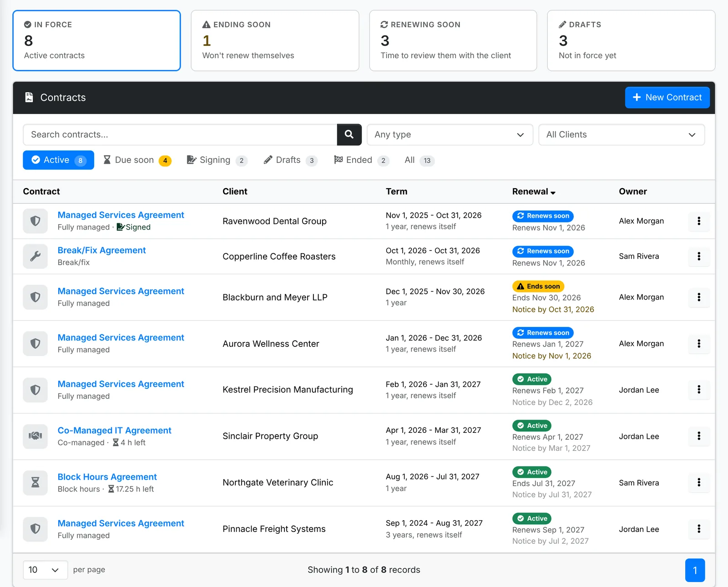
Task: Click wrench icon for Break/Fix Agreement
Action: 35,256
